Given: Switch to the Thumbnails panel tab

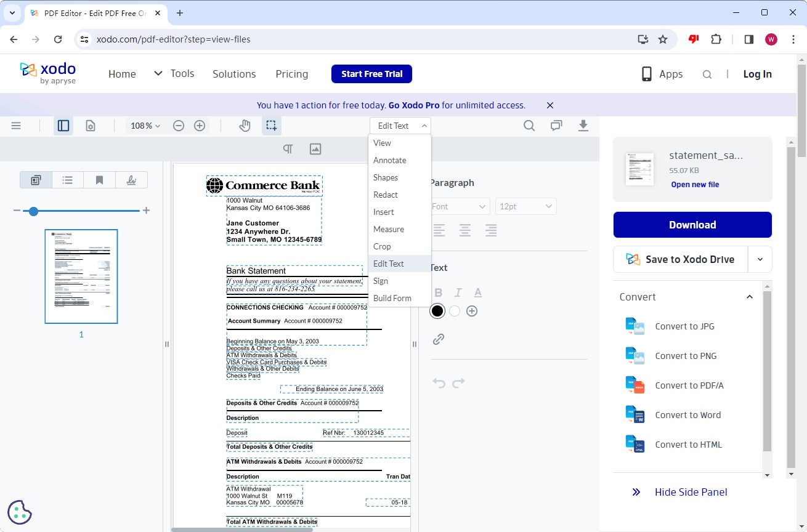Looking at the screenshot, I should pyautogui.click(x=36, y=180).
